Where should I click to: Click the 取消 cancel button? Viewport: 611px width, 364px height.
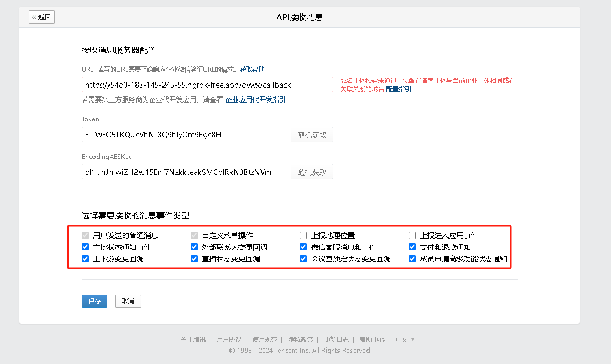(x=128, y=301)
